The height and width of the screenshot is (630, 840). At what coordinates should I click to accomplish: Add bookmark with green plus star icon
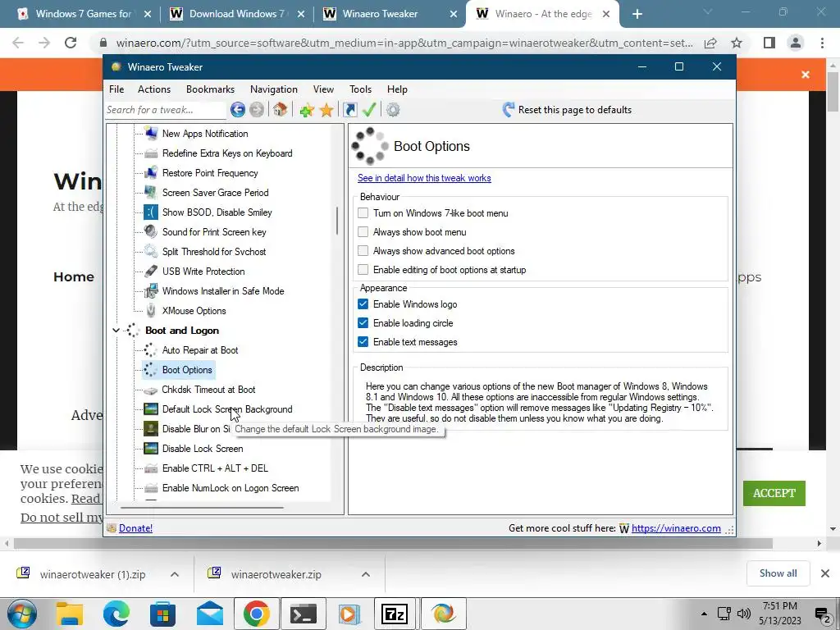point(307,111)
